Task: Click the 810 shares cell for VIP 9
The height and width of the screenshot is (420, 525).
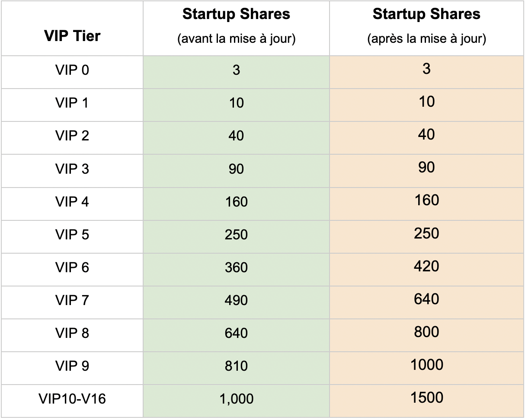Action: (x=236, y=366)
